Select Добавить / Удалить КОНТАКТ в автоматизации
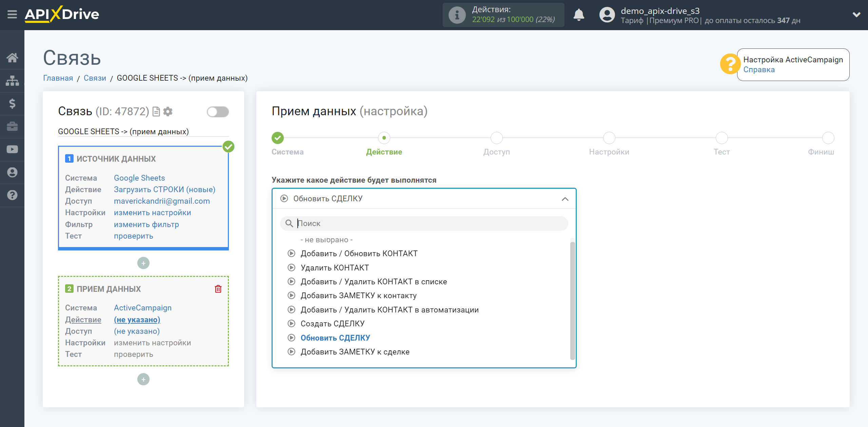Viewport: 868px width, 427px height. point(389,310)
